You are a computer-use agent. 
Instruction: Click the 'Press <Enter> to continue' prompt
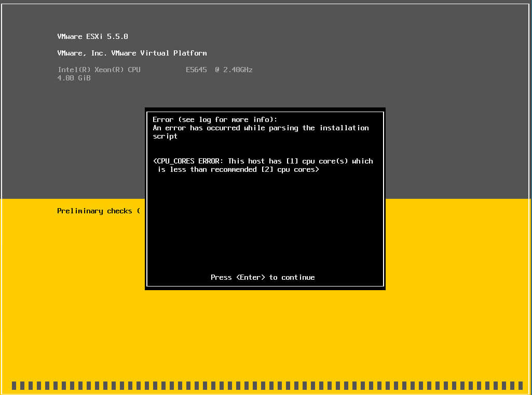(x=263, y=278)
